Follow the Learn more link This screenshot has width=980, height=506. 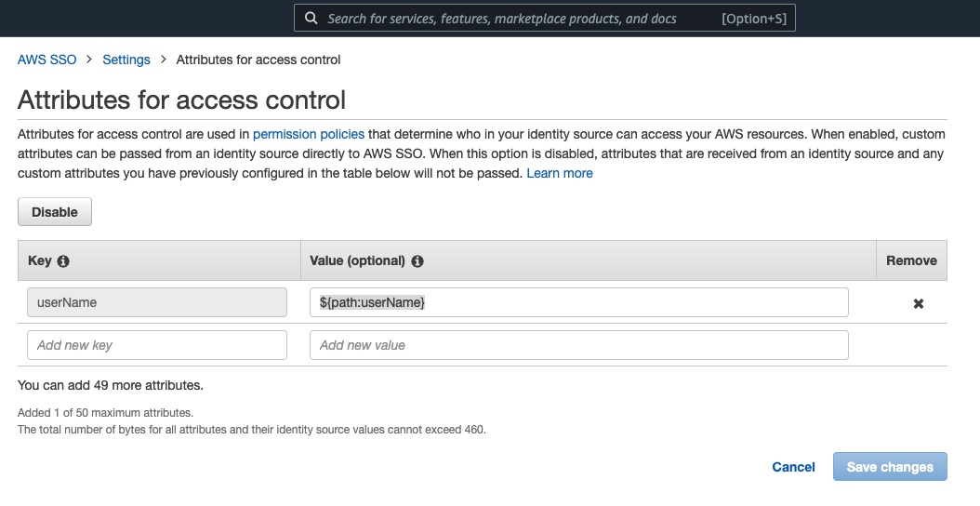[x=560, y=173]
